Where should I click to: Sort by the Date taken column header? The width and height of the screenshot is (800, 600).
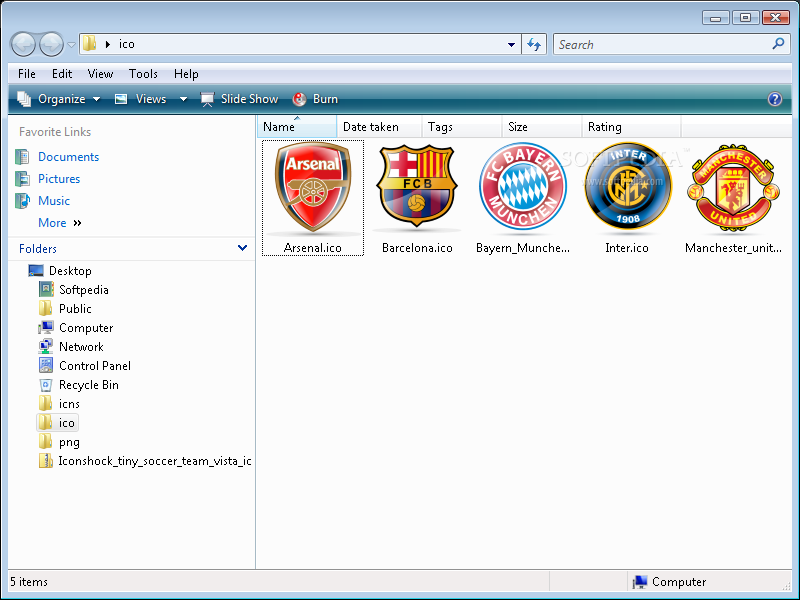pyautogui.click(x=379, y=127)
